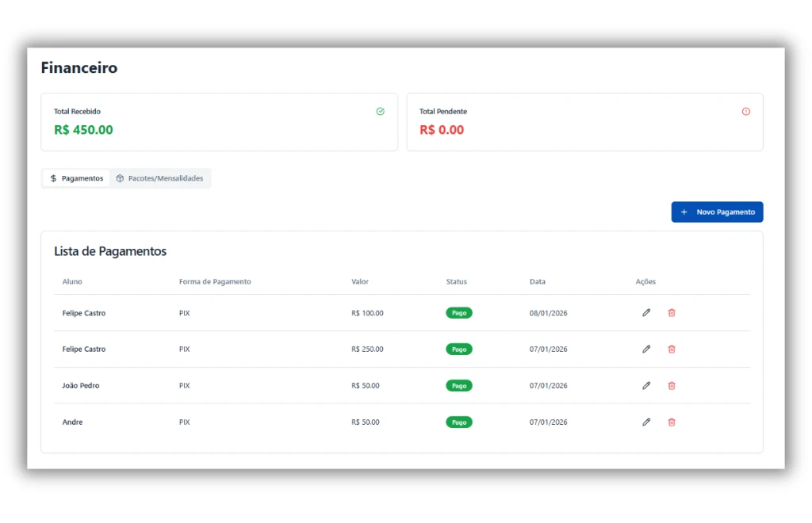Click the Aluno column header
The width and height of the screenshot is (812, 523).
[x=72, y=282]
